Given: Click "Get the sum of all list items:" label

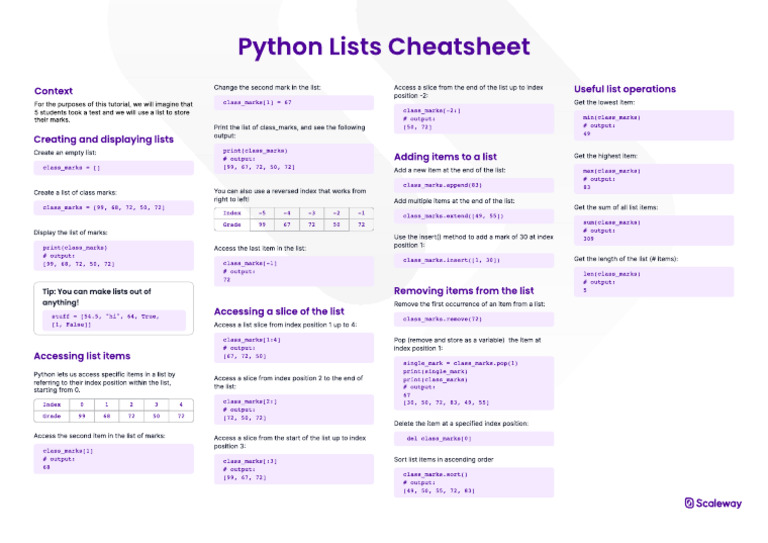Looking at the screenshot, I should coord(616,208).
